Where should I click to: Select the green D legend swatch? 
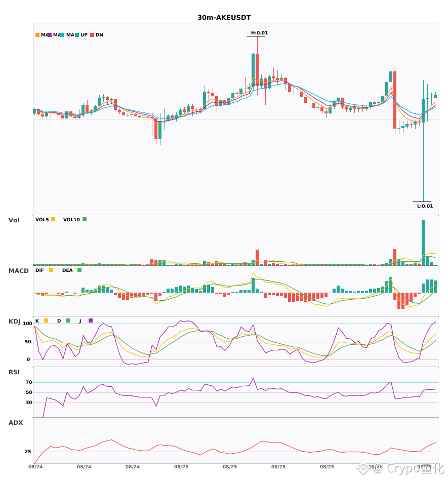pos(68,320)
